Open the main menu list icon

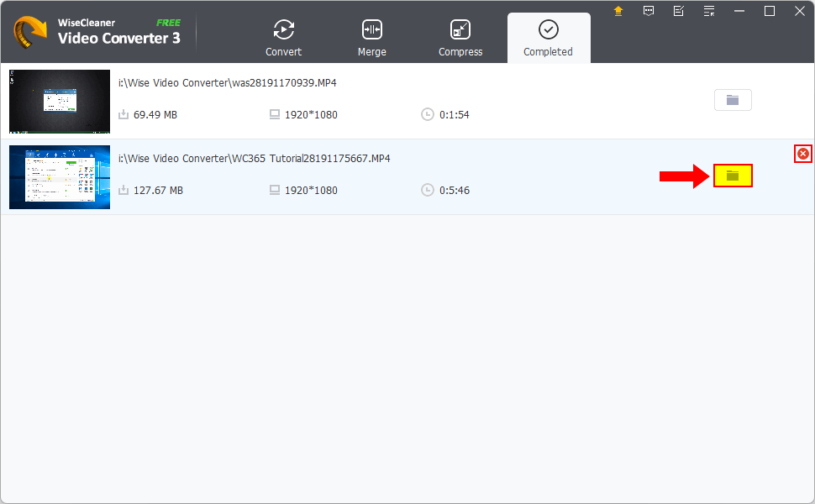pyautogui.click(x=709, y=11)
